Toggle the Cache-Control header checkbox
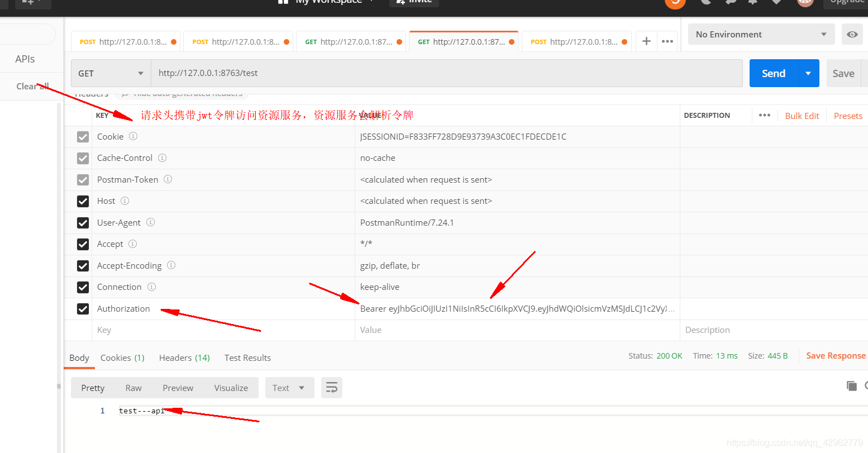The height and width of the screenshot is (453, 868). click(83, 158)
